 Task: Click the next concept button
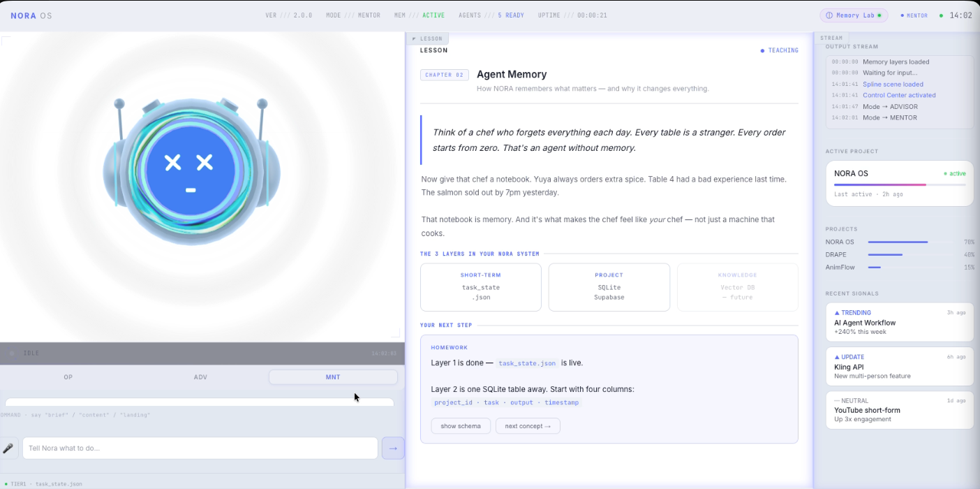click(528, 426)
